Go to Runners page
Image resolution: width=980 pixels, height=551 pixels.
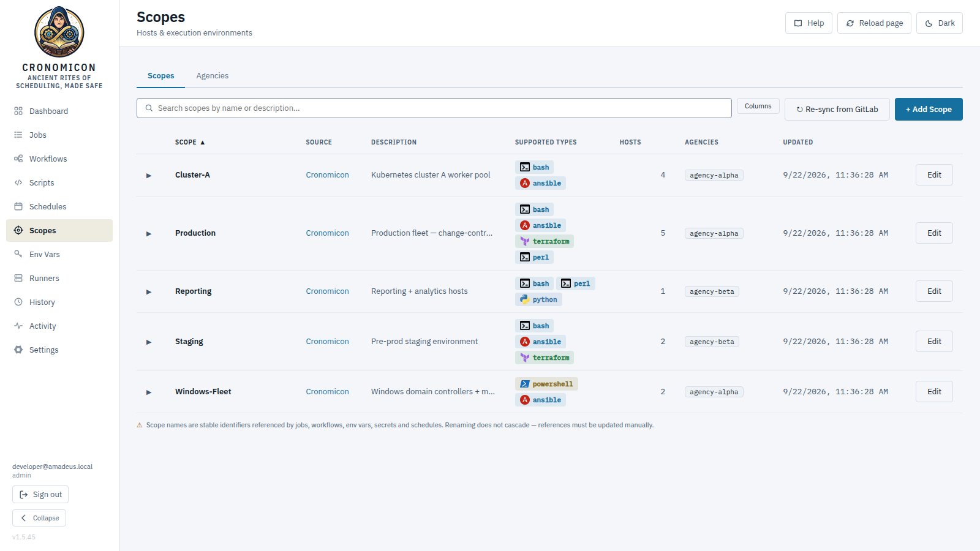[x=59, y=278]
